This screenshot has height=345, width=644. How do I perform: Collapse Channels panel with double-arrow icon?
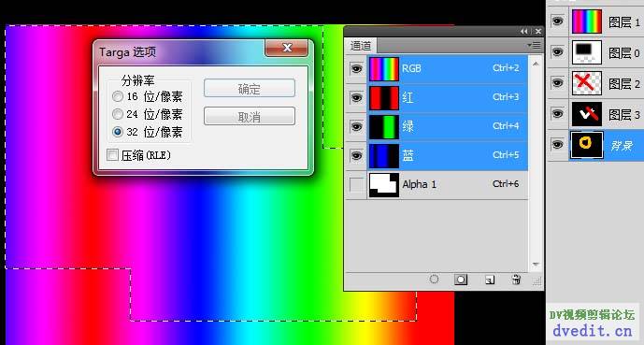pyautogui.click(x=524, y=31)
